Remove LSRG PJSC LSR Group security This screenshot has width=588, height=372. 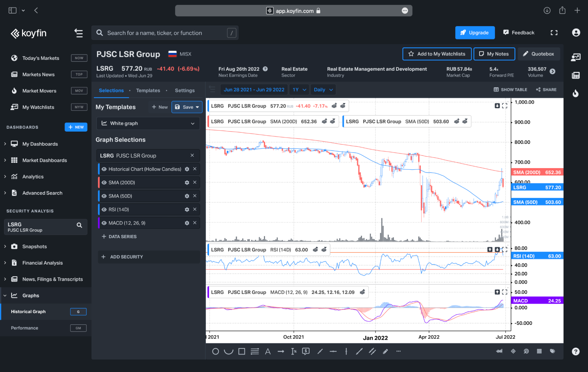pyautogui.click(x=192, y=155)
